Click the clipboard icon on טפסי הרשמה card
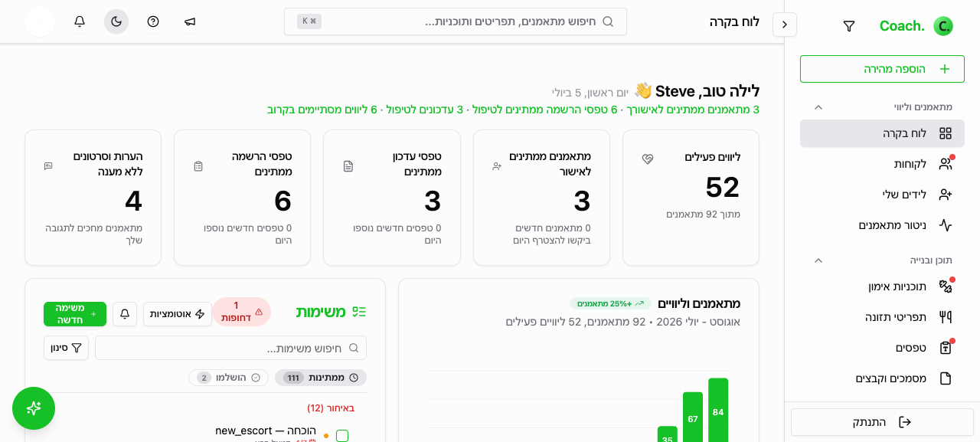This screenshot has height=442, width=980. coord(198,166)
